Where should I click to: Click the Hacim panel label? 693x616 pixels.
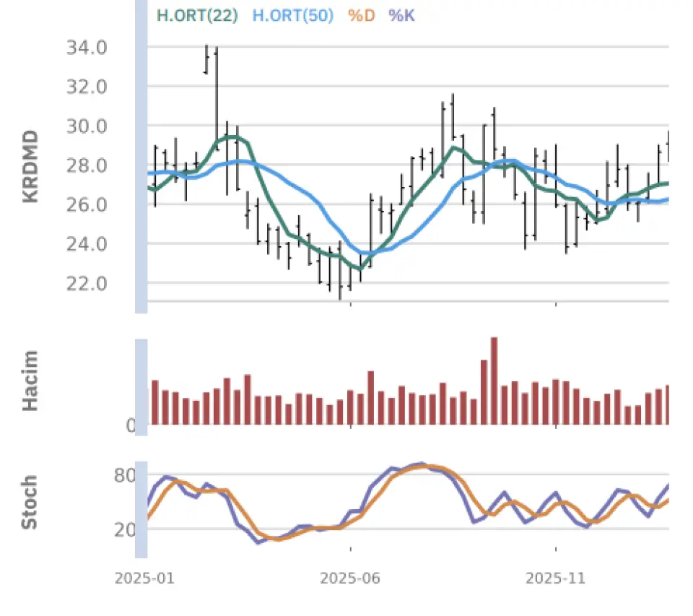[x=30, y=381]
